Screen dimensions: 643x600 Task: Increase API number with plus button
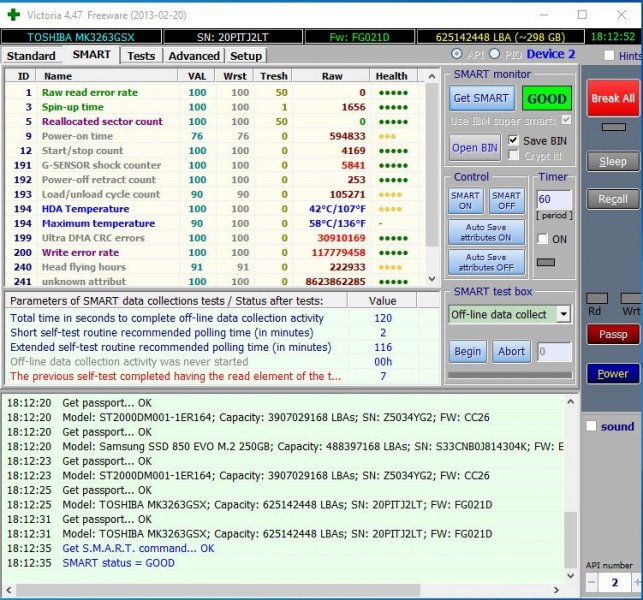[x=636, y=582]
